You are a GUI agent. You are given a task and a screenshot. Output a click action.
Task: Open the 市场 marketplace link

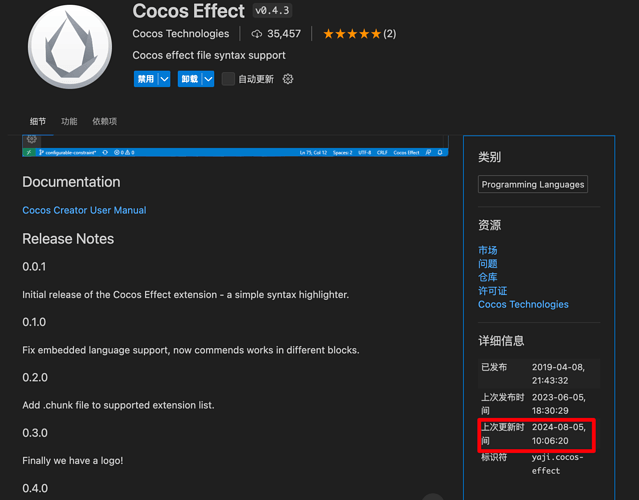click(x=487, y=250)
